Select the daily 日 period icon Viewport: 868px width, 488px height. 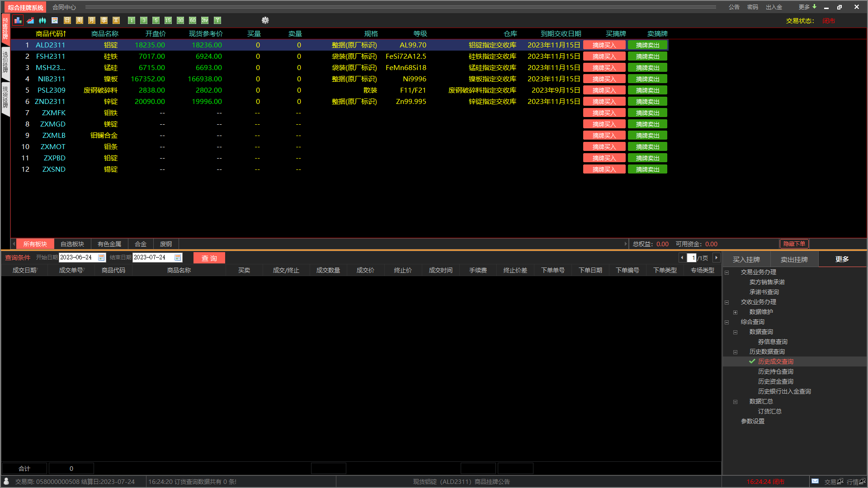67,20
